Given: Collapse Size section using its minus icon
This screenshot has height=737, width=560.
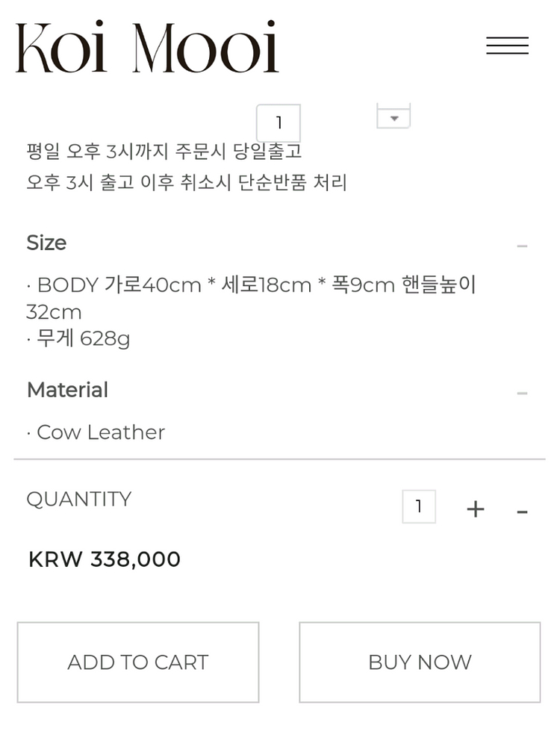Looking at the screenshot, I should tap(522, 246).
